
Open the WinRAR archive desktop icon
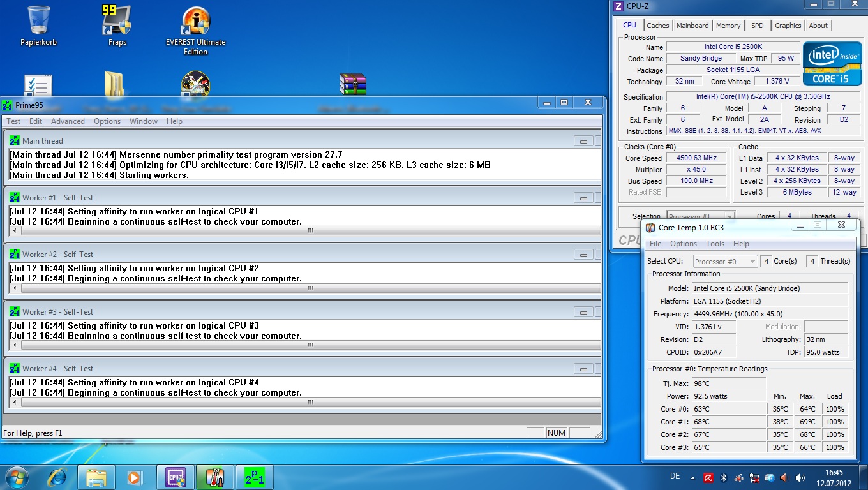point(353,84)
